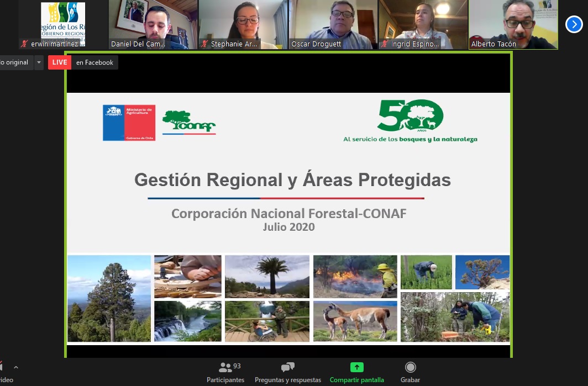
Task: Click the guanacos photo
Action: tap(355, 321)
